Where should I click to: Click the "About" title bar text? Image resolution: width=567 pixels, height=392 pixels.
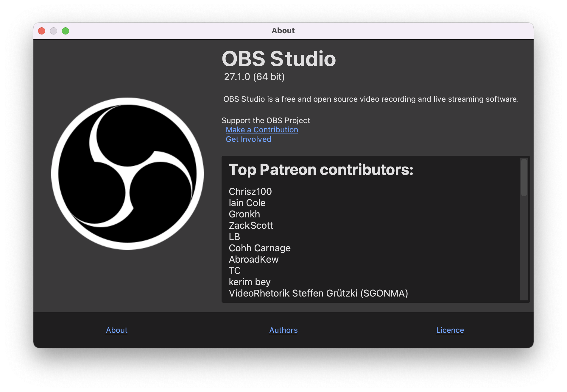(x=283, y=30)
